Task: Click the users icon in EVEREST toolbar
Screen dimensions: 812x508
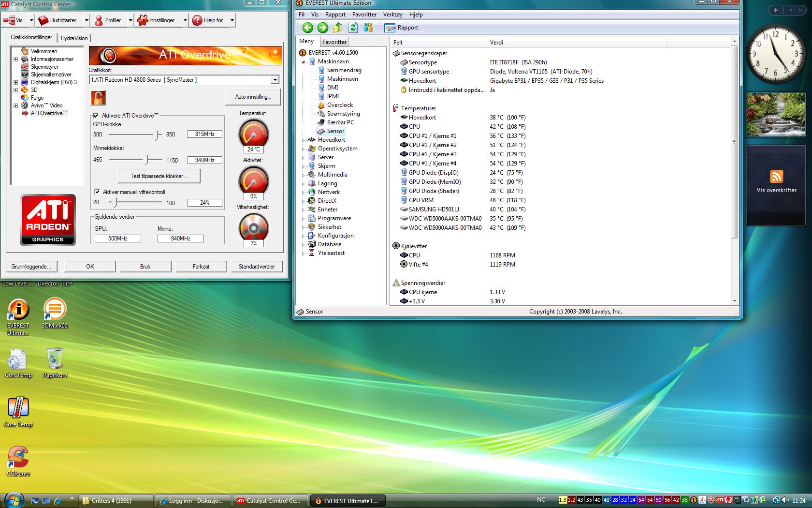Action: tap(368, 28)
